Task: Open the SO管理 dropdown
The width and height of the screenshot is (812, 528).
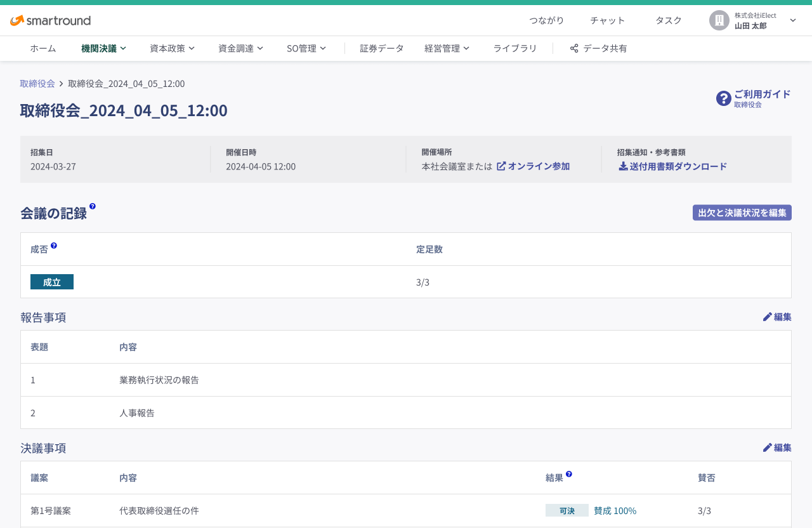Action: pos(306,48)
